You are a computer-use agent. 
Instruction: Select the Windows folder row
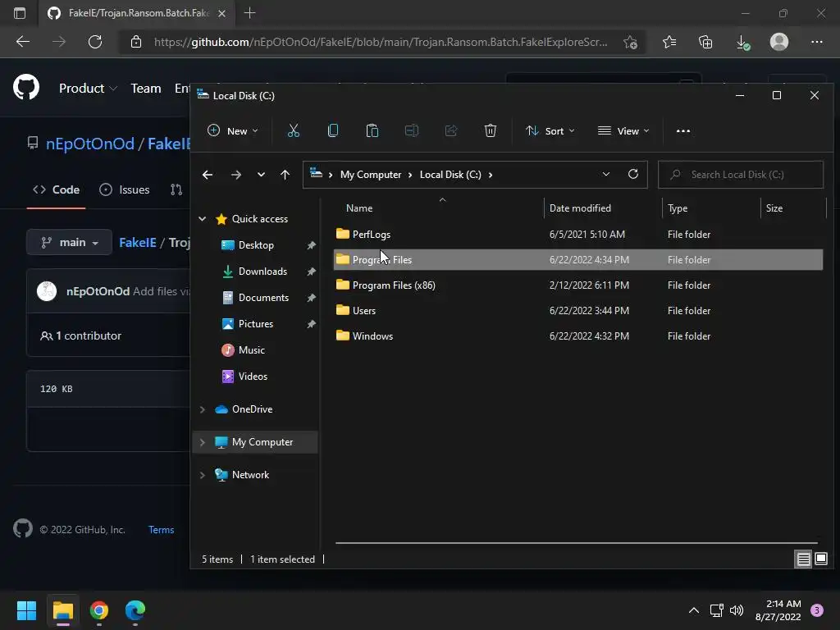tap(578, 336)
